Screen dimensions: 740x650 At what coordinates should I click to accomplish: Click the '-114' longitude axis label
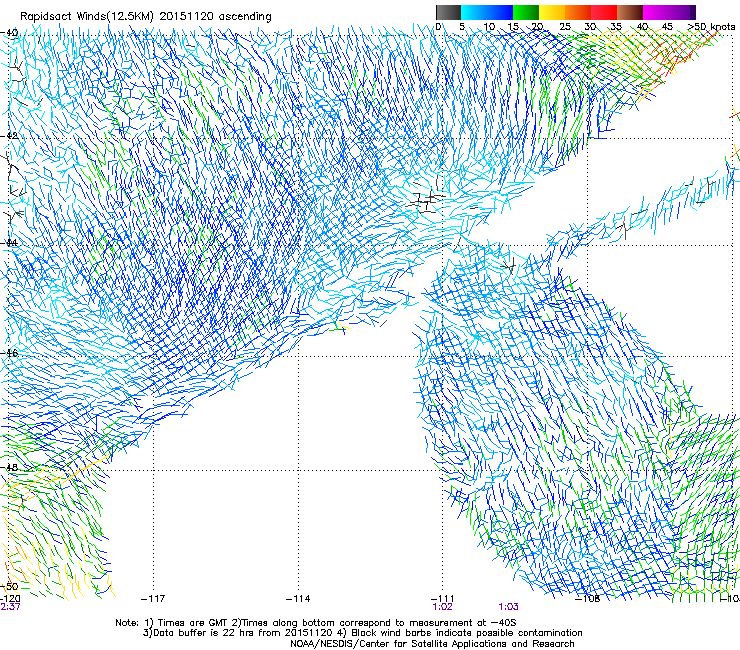click(x=298, y=599)
